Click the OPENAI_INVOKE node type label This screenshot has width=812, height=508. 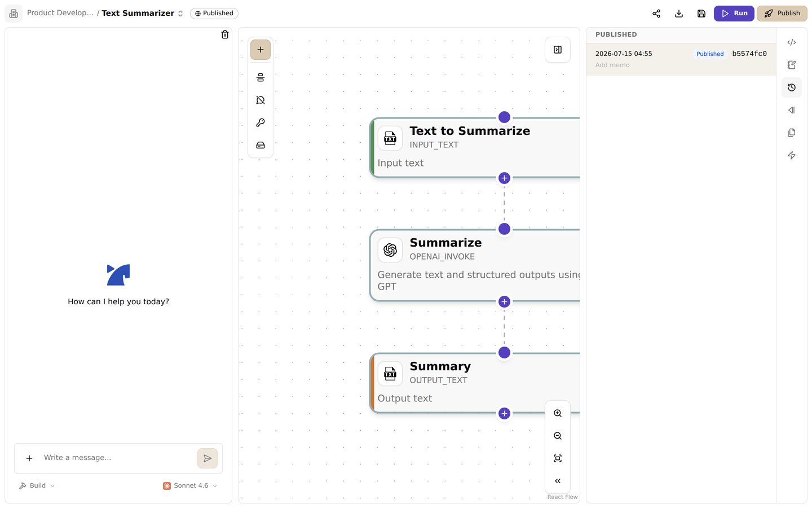point(442,257)
